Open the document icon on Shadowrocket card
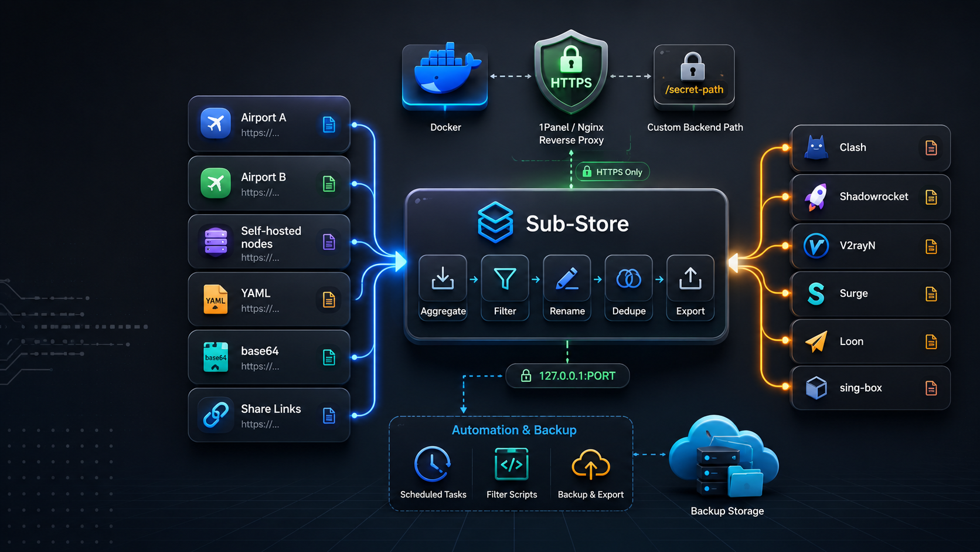Screen dimensions: 980x552 [x=931, y=197]
